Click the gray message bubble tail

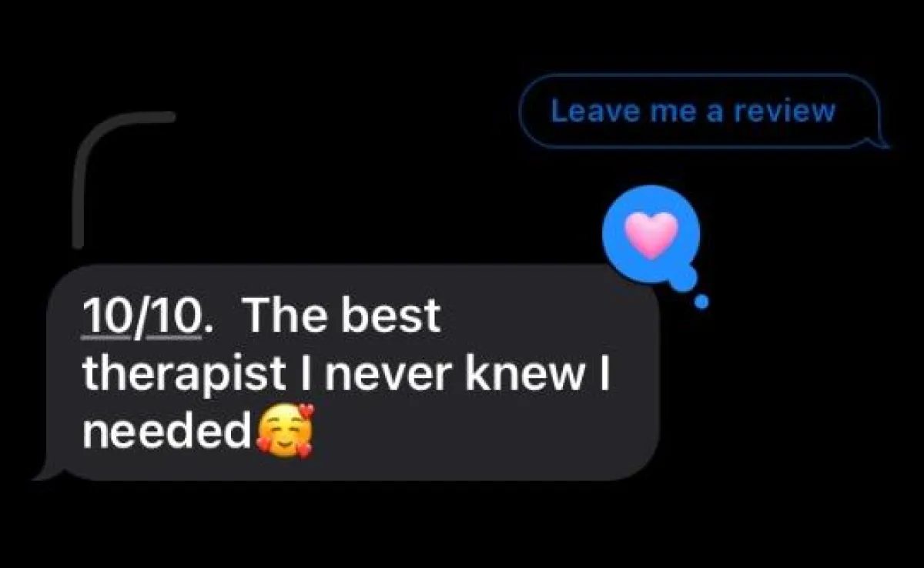pyautogui.click(x=43, y=471)
